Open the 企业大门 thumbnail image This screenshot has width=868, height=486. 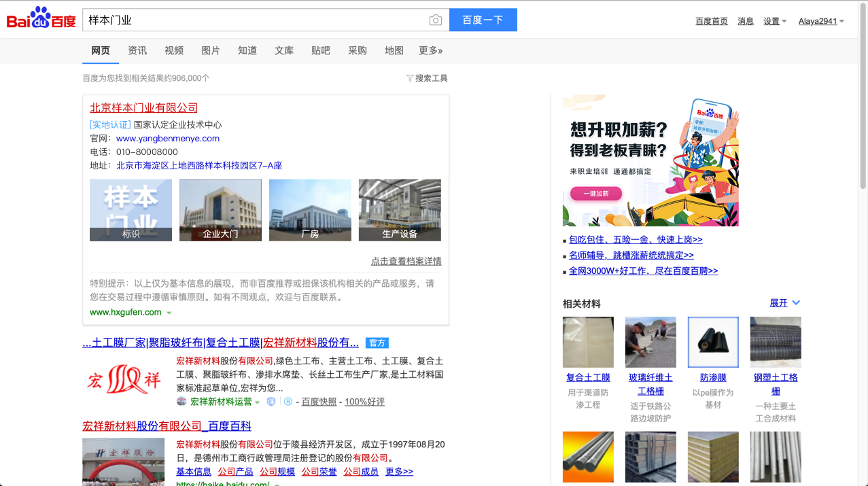pos(220,210)
